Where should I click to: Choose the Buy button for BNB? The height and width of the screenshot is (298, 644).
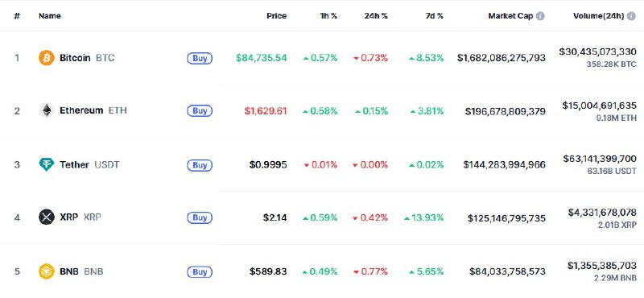click(x=200, y=271)
